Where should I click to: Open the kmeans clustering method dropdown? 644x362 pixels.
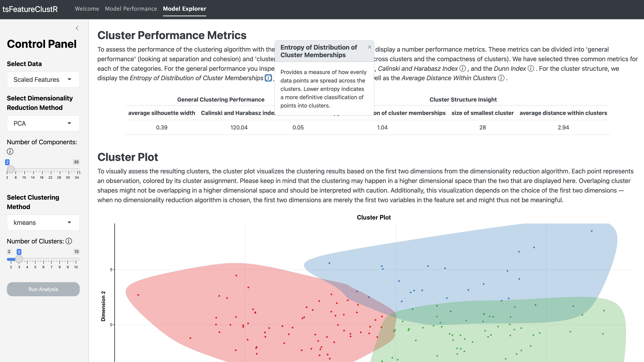[x=43, y=223]
